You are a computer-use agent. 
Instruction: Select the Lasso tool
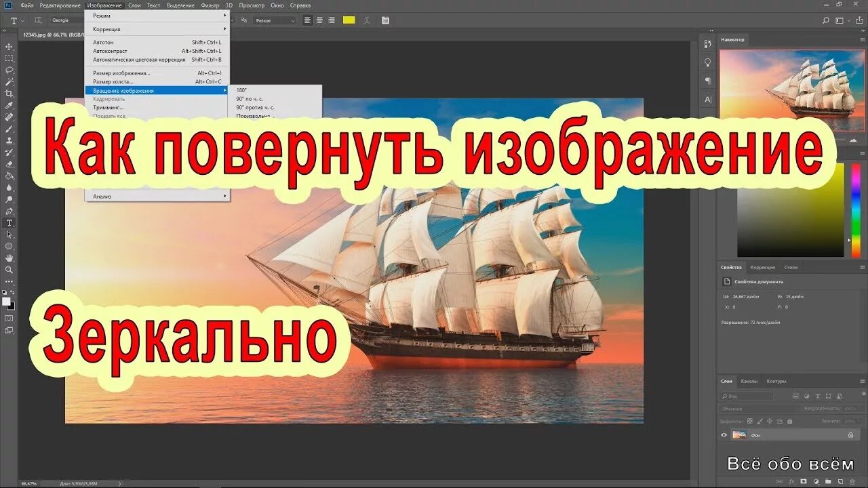click(x=9, y=70)
